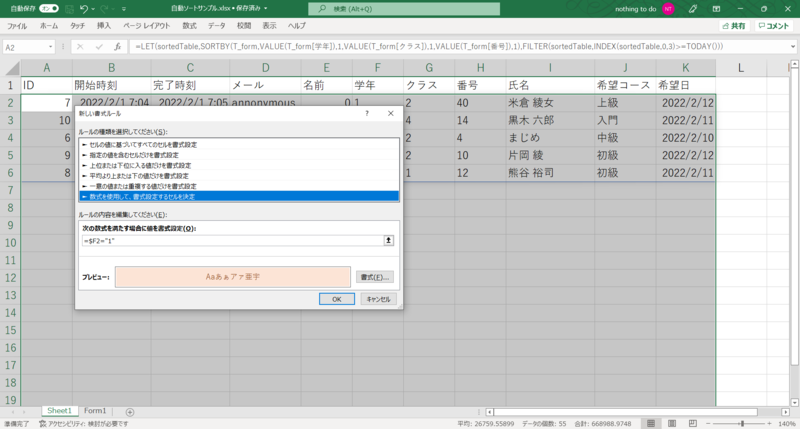Viewport: 800px width, 429px height.
Task: Select rule 指定の値を含むセルだけを書式設定
Action: (x=239, y=155)
